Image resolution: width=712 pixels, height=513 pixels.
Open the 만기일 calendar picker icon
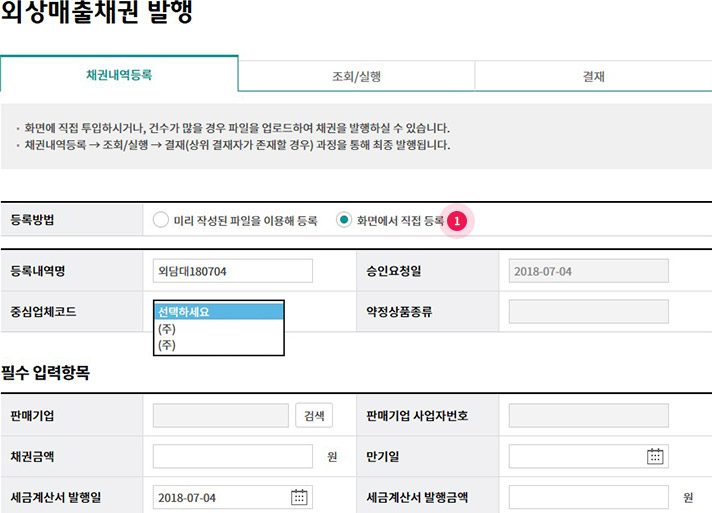click(x=655, y=456)
